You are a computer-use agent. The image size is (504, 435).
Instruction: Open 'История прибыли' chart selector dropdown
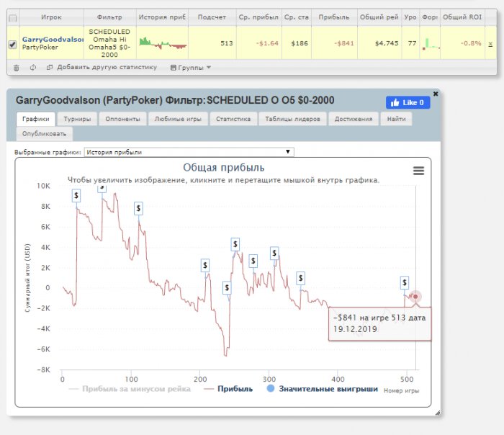[189, 152]
